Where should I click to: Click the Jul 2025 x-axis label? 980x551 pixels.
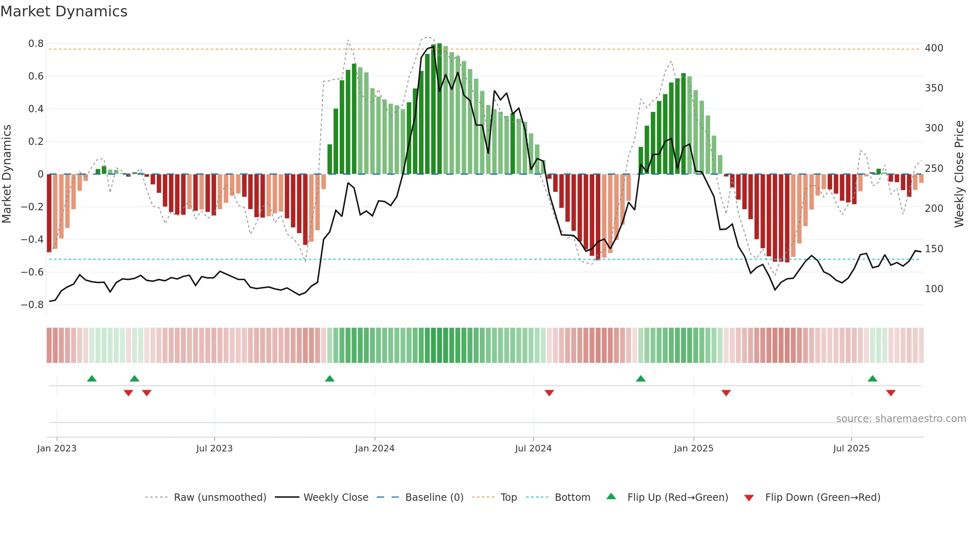click(851, 448)
